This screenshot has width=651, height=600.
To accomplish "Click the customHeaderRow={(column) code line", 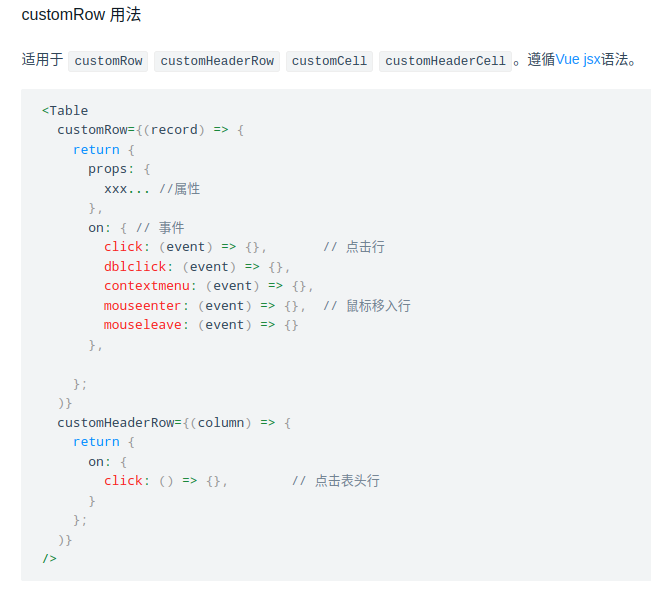I will tap(174, 422).
